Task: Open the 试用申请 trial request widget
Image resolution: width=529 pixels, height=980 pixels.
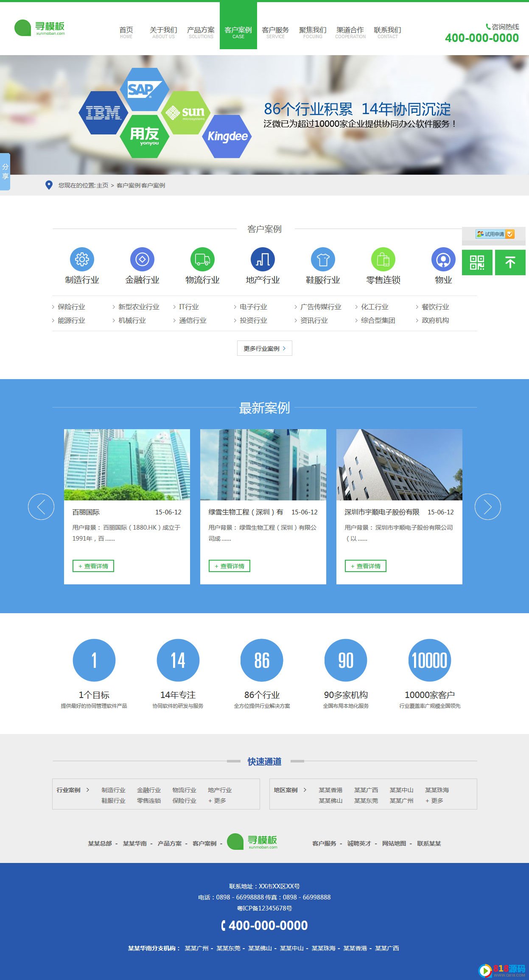Action: click(x=495, y=234)
